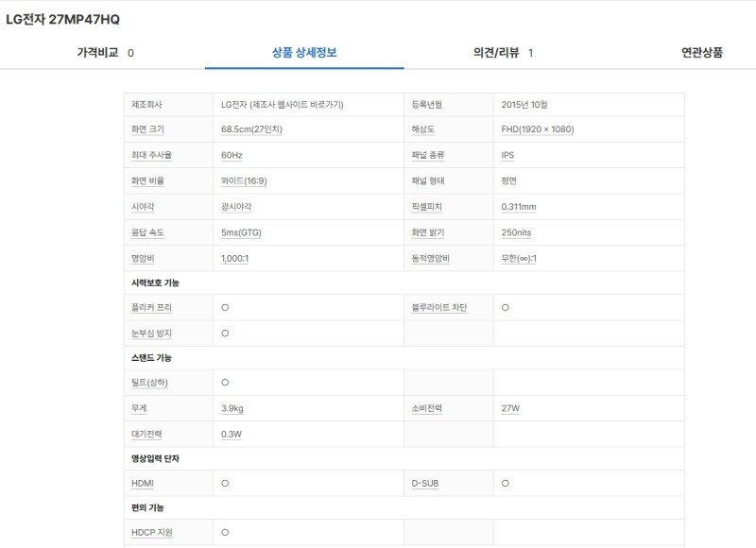Click the 스탠드 기능 section header

click(151, 358)
